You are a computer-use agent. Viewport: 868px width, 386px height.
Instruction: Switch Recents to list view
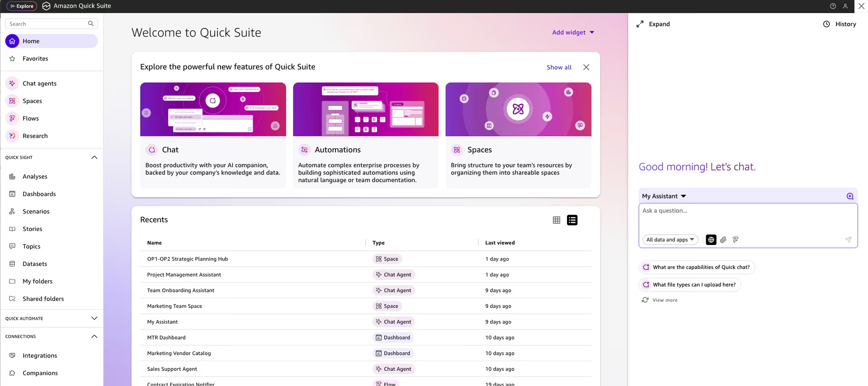572,220
